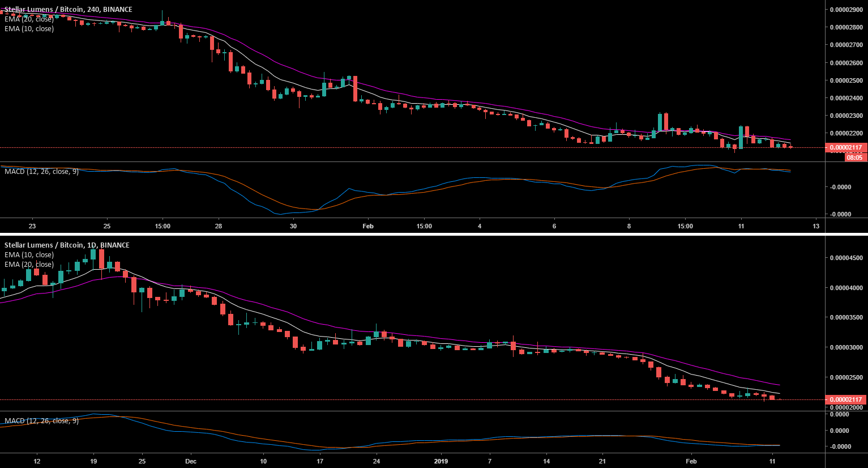Click the 08:05 candle countdown timer

coord(854,158)
